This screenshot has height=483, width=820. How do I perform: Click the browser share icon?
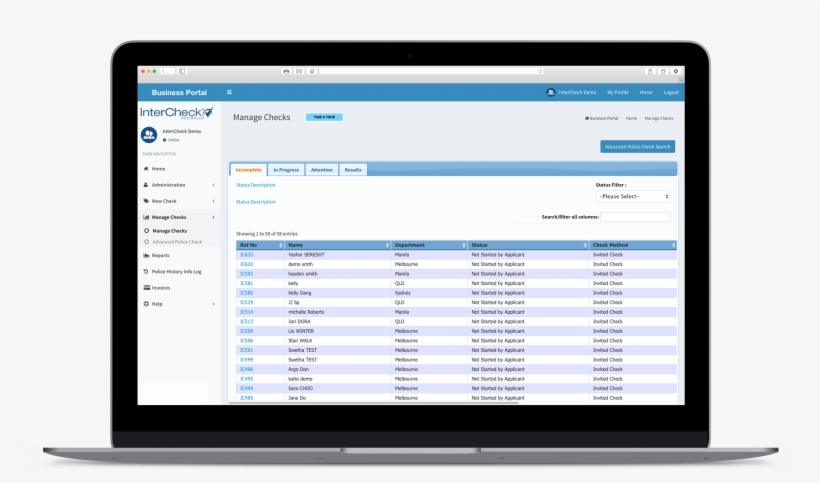pos(651,71)
